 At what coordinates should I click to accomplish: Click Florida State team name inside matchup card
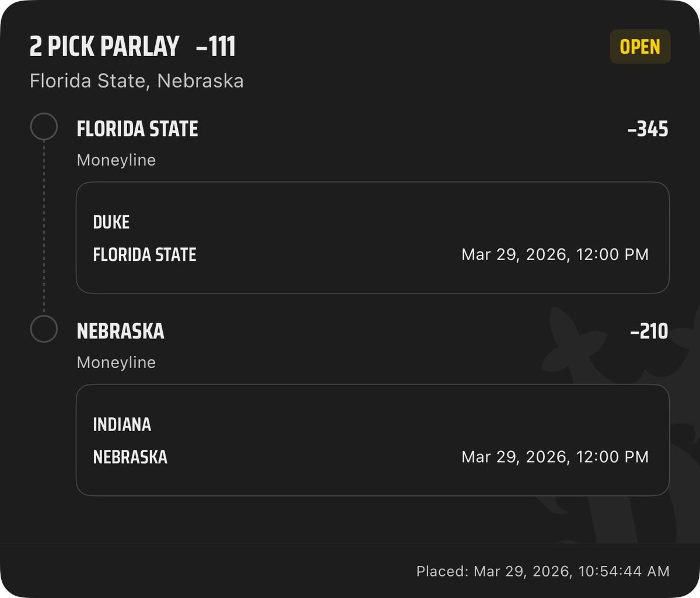pos(144,255)
